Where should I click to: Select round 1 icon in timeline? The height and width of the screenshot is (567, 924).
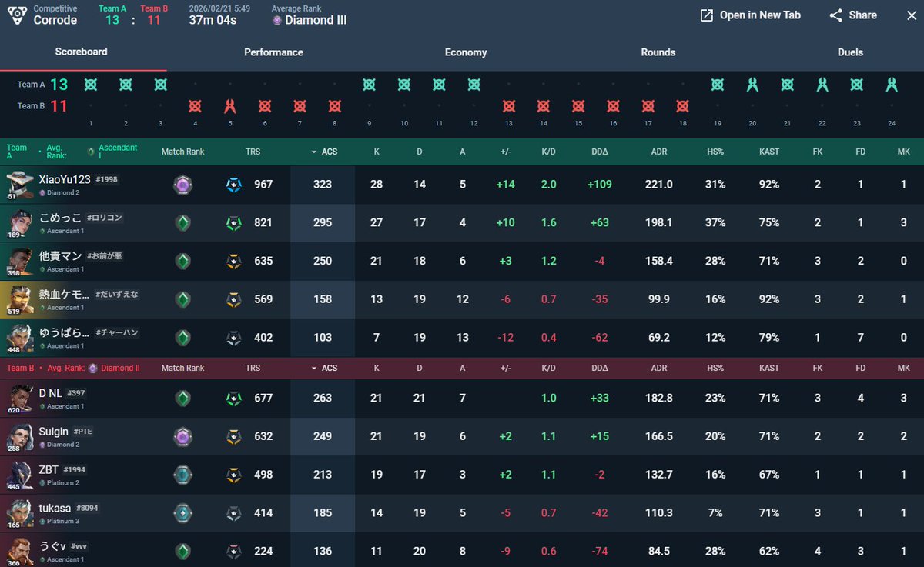point(90,85)
